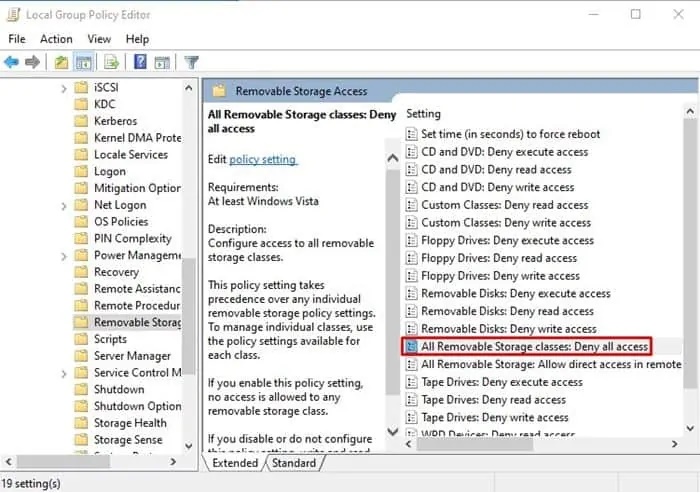Screen dimensions: 700x493
Task: Open the View menu
Action: click(x=99, y=39)
